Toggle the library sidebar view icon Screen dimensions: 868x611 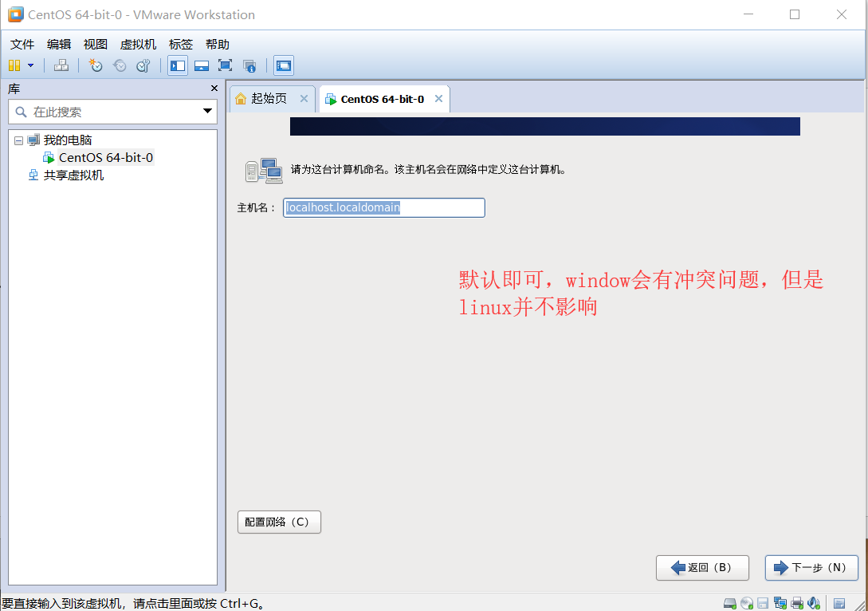pyautogui.click(x=178, y=65)
